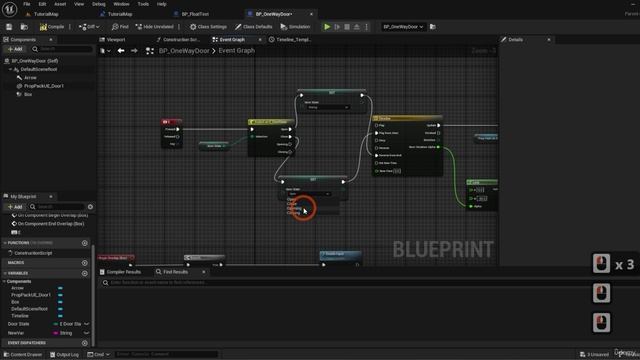Screen dimensions: 640x360
Task: Collapse the DefaultSceneRoot tree node
Action: click(11, 69)
